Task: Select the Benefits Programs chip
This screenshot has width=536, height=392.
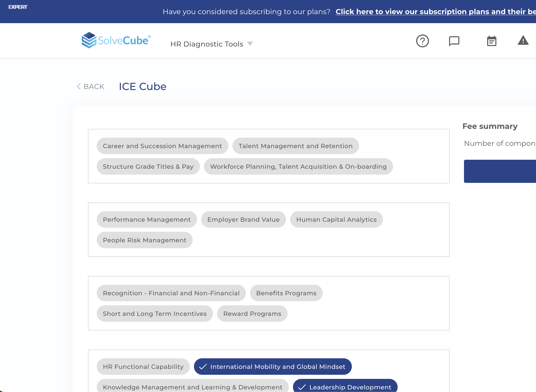Action: (x=286, y=293)
